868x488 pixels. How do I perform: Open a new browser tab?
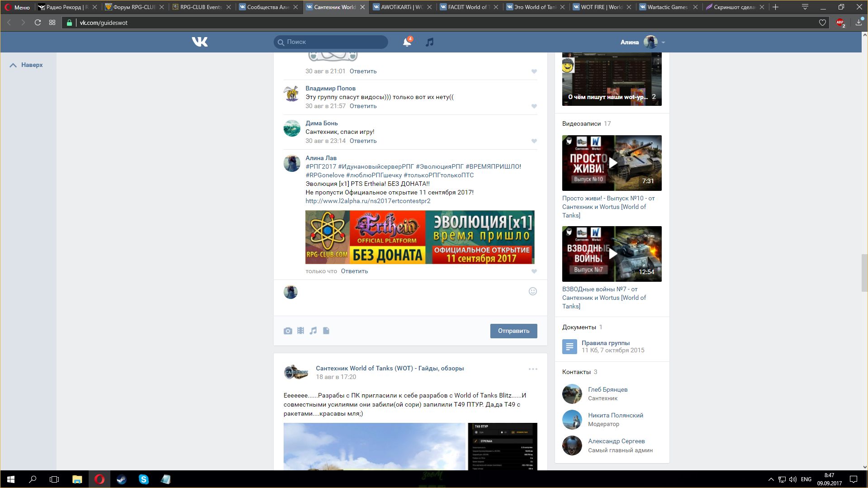(x=775, y=7)
